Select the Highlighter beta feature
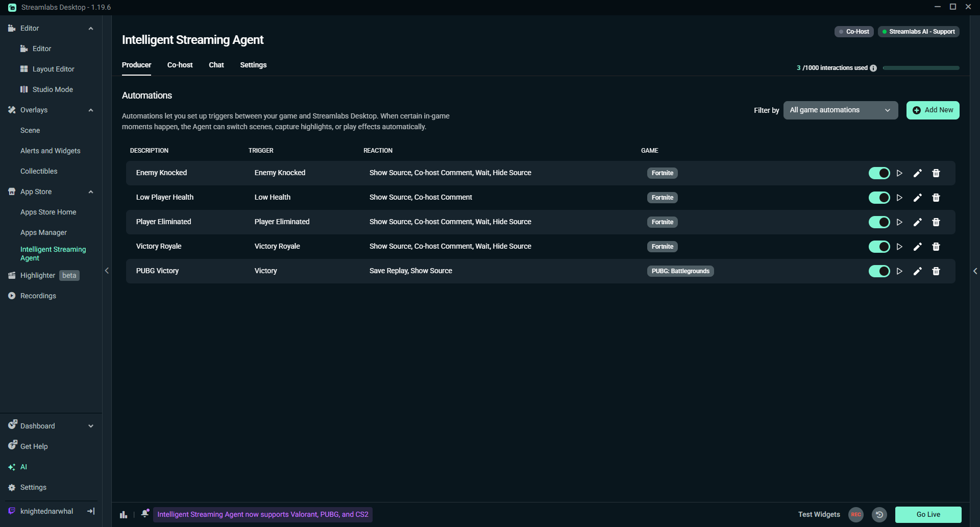The height and width of the screenshot is (527, 980). pyautogui.click(x=38, y=275)
